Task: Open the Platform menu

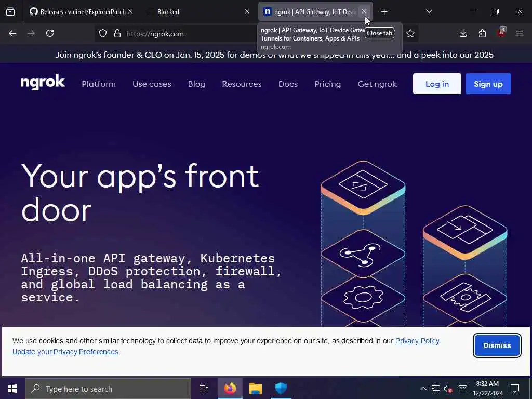Action: pyautogui.click(x=99, y=84)
